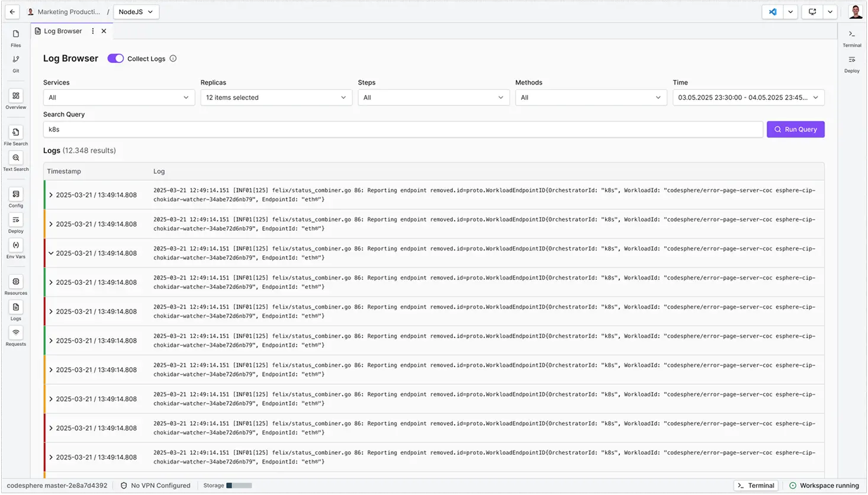This screenshot has height=495, width=868.
Task: Open the NodeJS workspace dropdown
Action: point(136,12)
